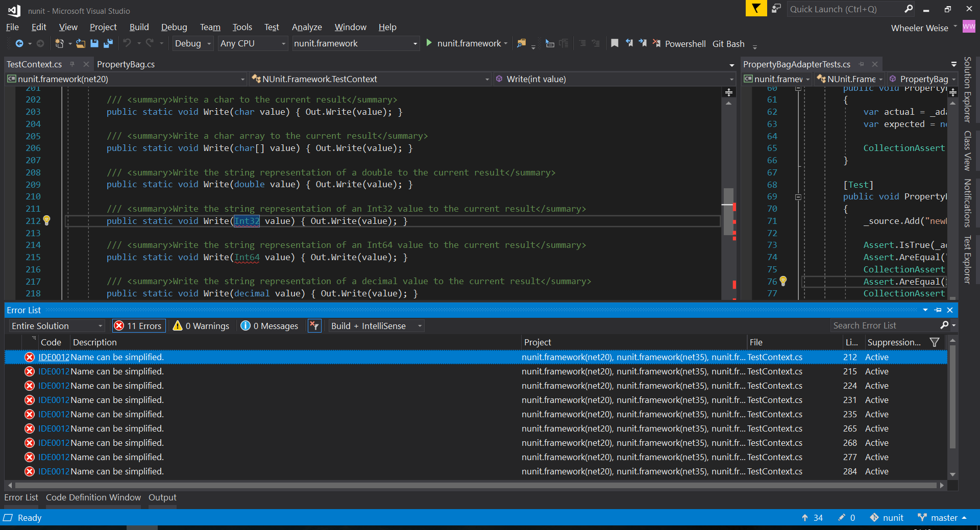Open the master branch selector in the status bar
Viewport: 980px width, 530px height.
(943, 518)
